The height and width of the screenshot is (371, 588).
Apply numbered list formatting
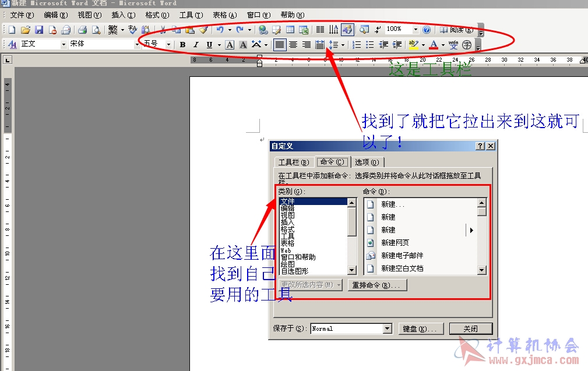click(357, 45)
